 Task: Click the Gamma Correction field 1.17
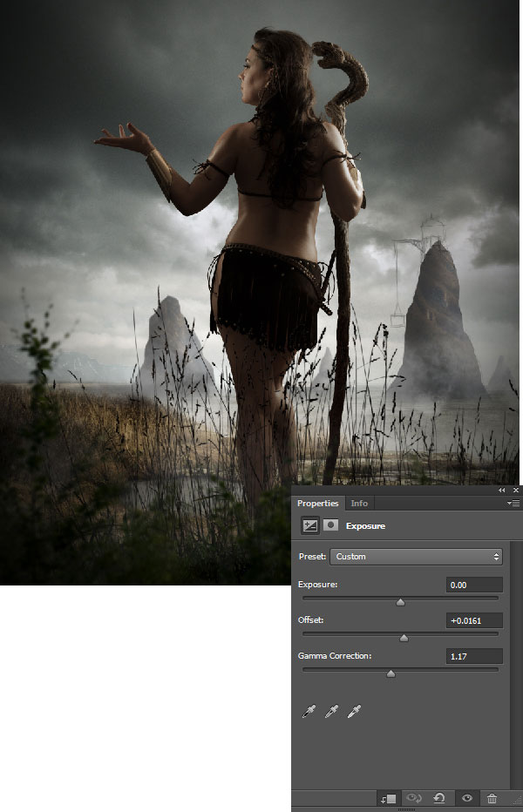point(474,656)
